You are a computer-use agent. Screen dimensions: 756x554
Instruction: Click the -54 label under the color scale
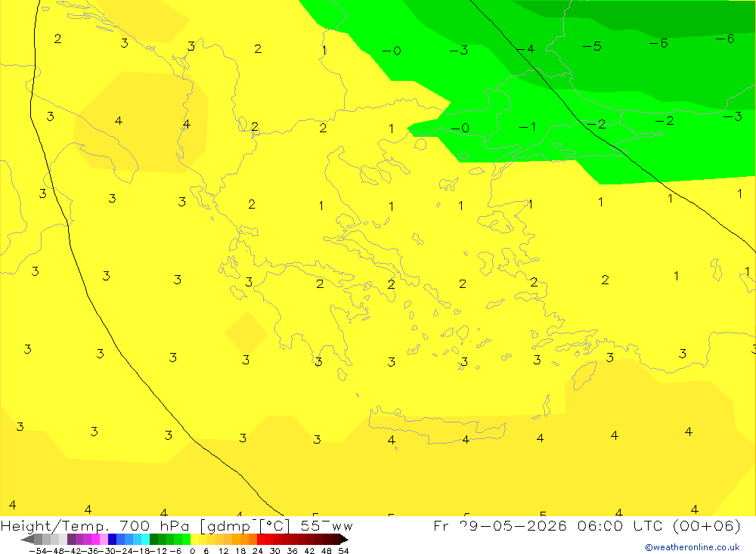tap(39, 551)
